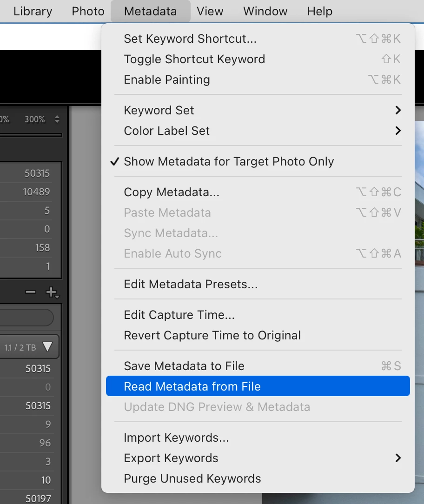Expand the 1.1 / 2 TB volume triangle
424x504 pixels.
47,347
